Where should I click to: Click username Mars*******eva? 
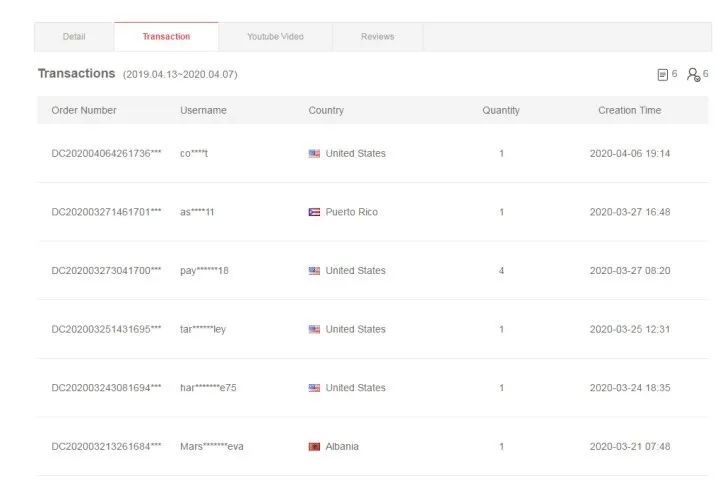[x=211, y=447]
